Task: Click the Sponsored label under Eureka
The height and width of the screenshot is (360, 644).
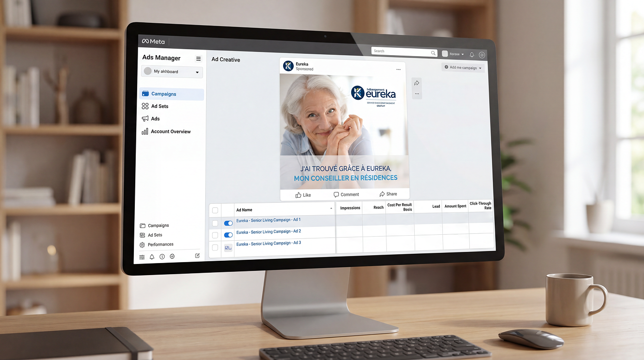Action: point(305,69)
